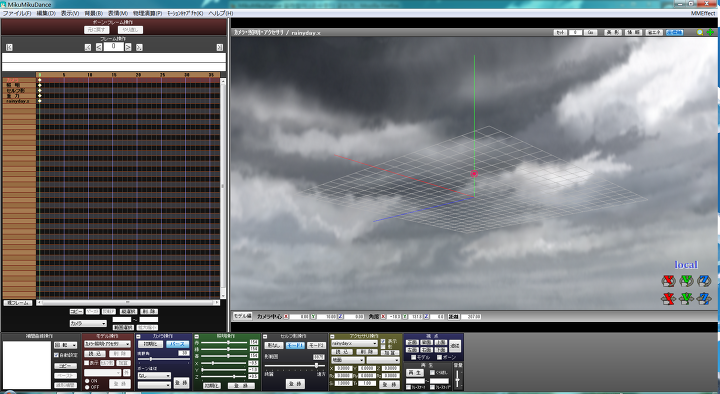Click the Perspective toggle button
Viewport: 720px width, 394px height.
(x=177, y=344)
